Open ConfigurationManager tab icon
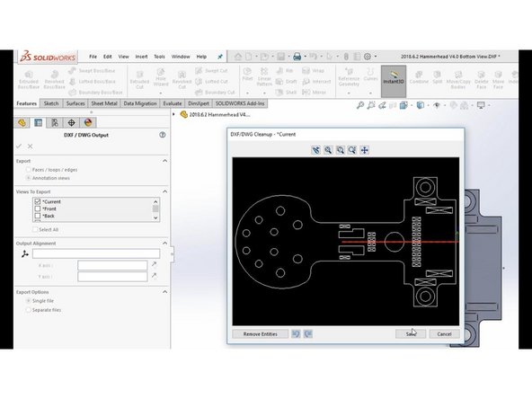The width and height of the screenshot is (532, 399). [x=55, y=122]
